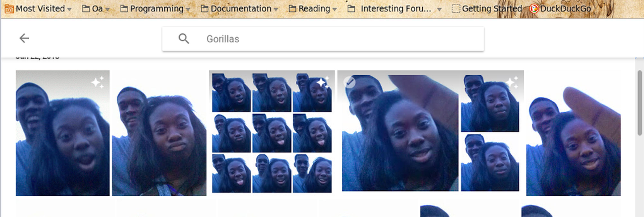This screenshot has width=644, height=217.
Task: Go back using the left arrow icon
Action: [24, 38]
